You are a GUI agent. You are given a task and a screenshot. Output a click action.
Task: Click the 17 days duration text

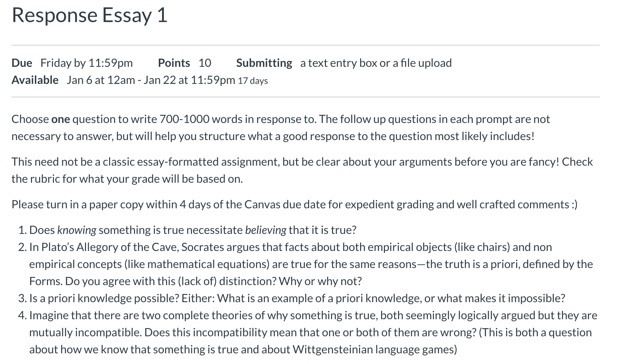[253, 81]
